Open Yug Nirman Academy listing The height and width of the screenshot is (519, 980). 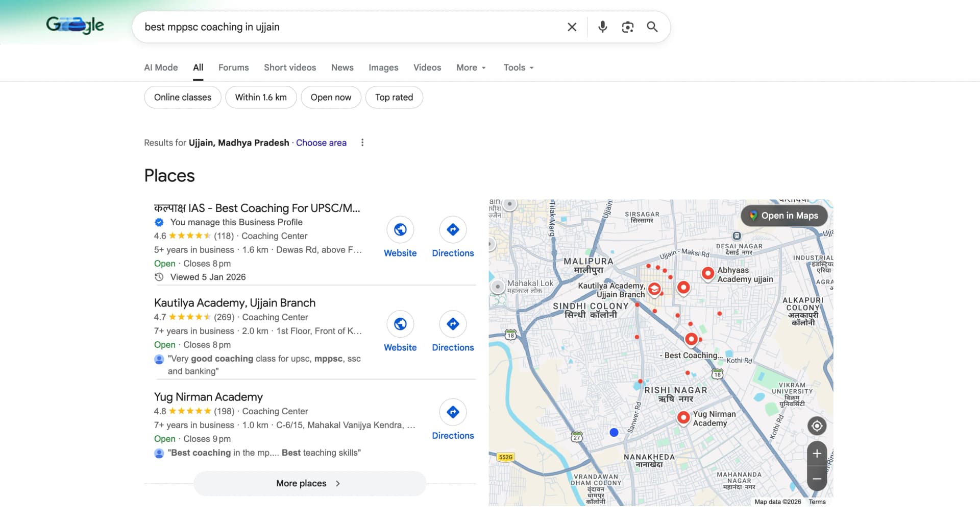208,397
